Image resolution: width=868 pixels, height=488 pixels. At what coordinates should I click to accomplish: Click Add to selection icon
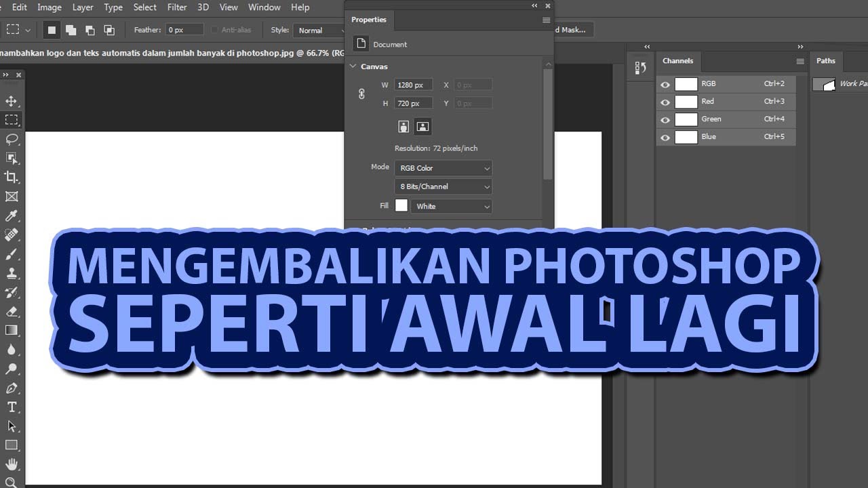71,30
